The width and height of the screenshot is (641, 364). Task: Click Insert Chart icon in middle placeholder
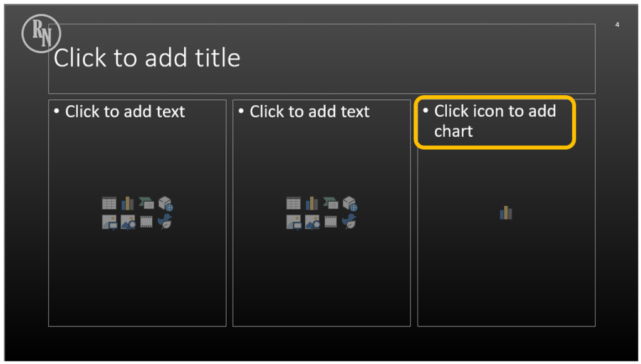pyautogui.click(x=312, y=204)
